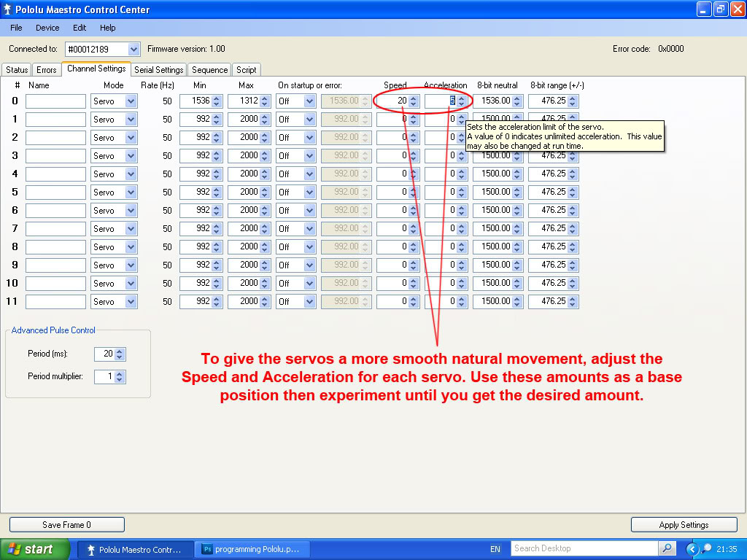Image resolution: width=747 pixels, height=560 pixels.
Task: Open On startup or error dropdown, channel 9
Action: coord(309,265)
